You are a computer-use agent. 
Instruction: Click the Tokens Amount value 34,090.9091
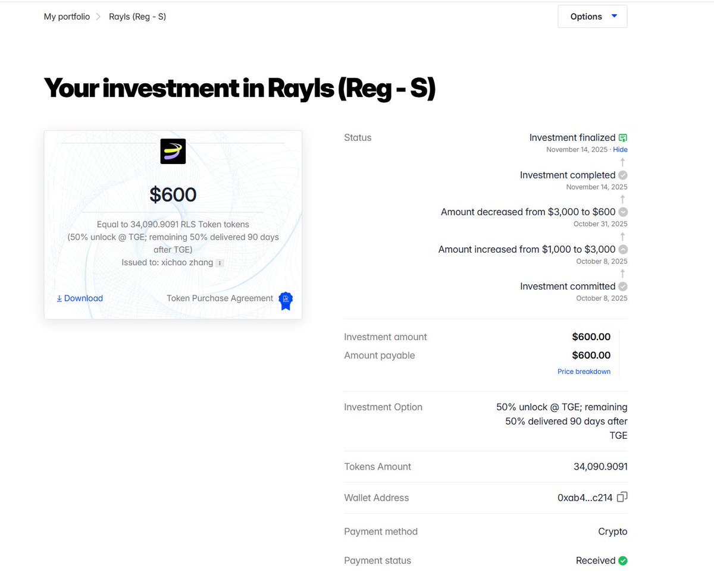tap(600, 467)
